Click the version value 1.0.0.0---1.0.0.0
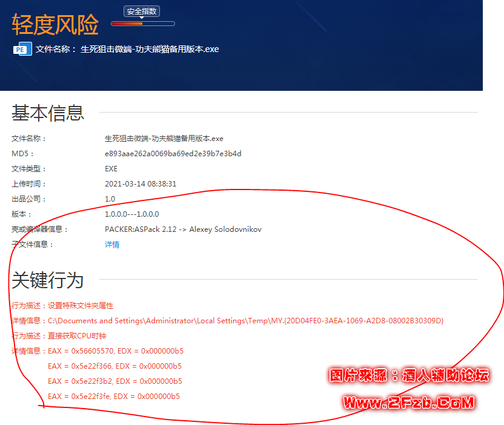504x425 pixels. [132, 214]
